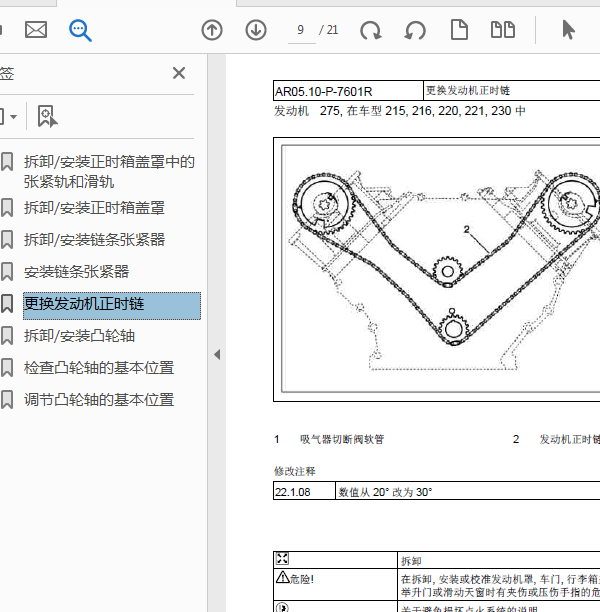Open the find text search tool
Viewport: 600px width, 612px height.
tap(80, 30)
